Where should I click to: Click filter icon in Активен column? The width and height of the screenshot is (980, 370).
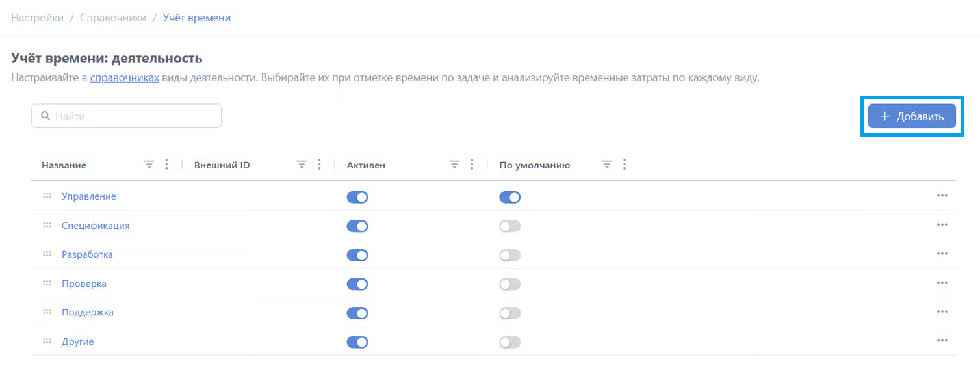454,165
